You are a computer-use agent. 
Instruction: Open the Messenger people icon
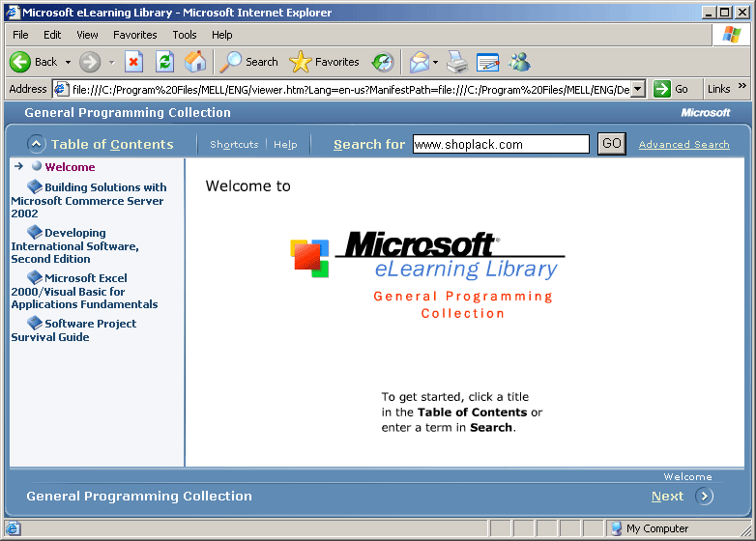coord(520,62)
